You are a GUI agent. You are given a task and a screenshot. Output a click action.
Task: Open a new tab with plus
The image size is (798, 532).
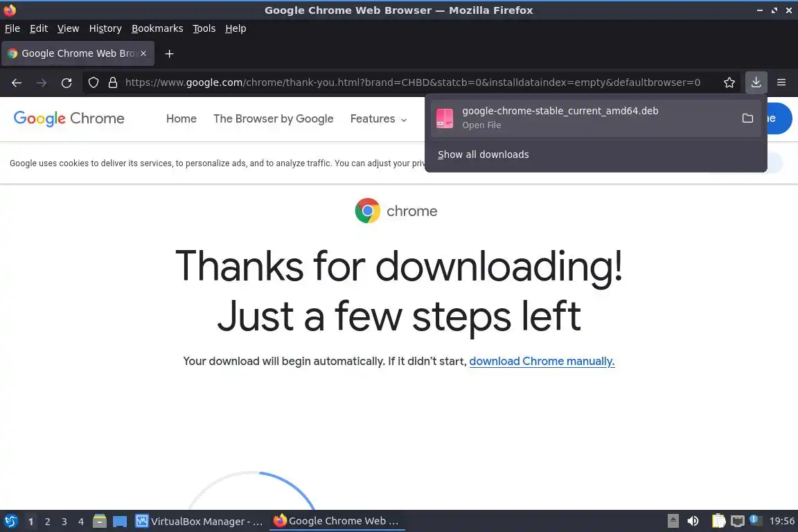pos(170,53)
